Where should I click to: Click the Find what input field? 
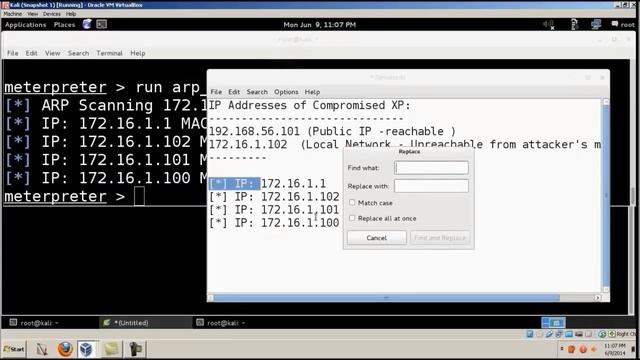pos(431,167)
